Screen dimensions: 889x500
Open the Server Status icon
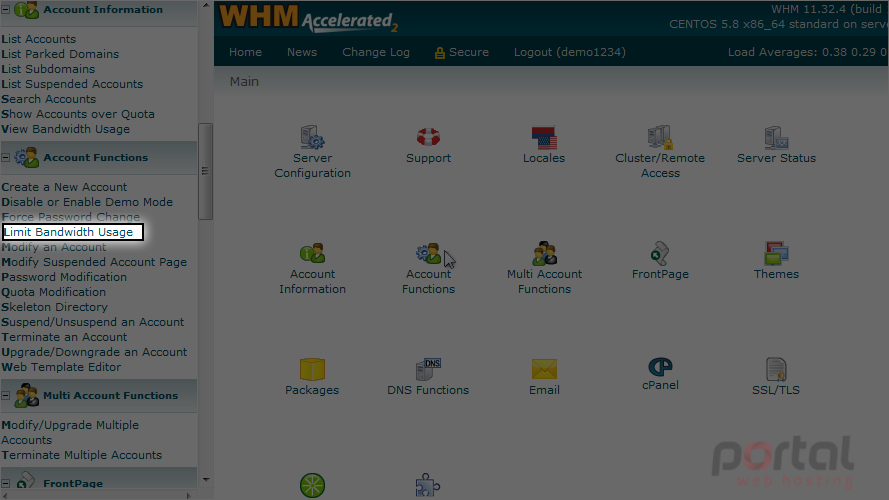[776, 137]
